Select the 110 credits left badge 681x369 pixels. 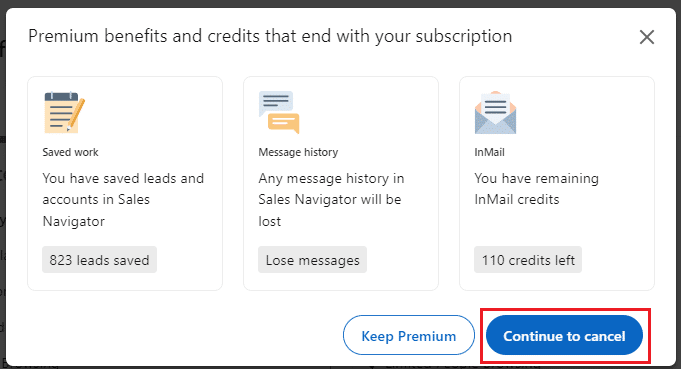[528, 260]
